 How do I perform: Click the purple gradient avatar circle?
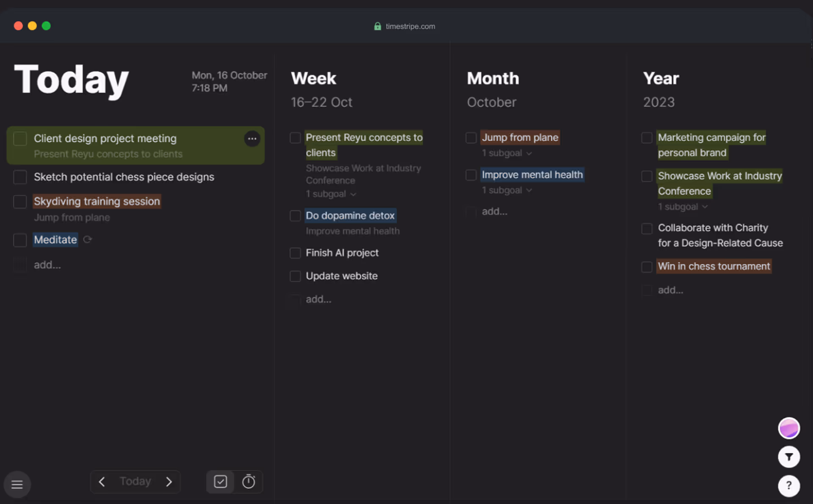[788, 428]
